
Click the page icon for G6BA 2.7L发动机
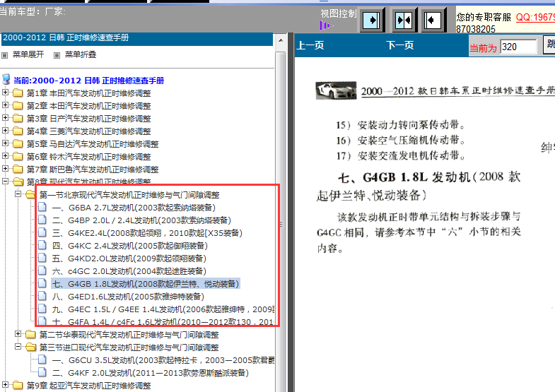click(x=42, y=207)
